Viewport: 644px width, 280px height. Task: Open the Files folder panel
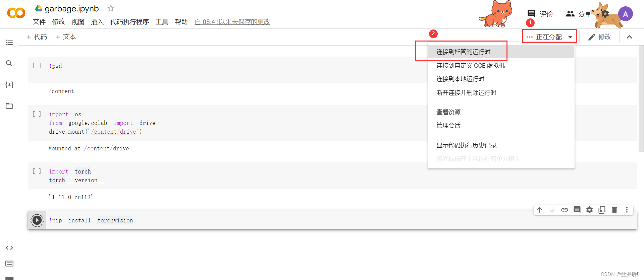point(9,106)
